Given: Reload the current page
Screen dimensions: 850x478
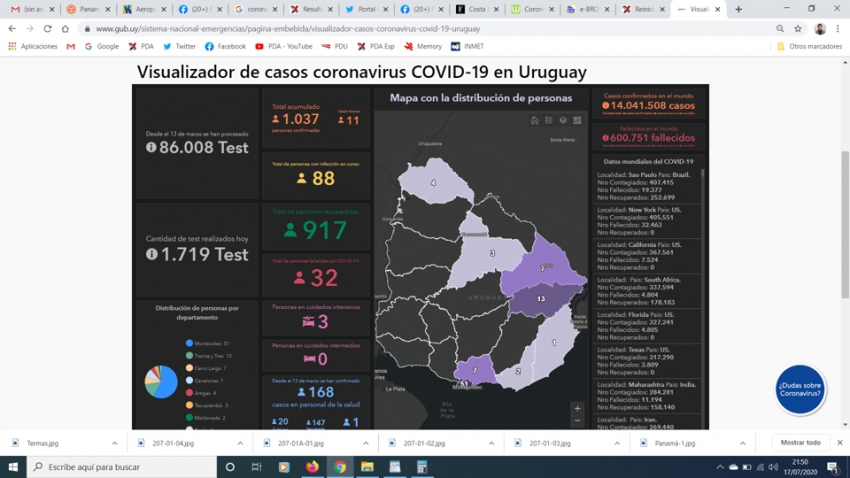Looking at the screenshot, I should tap(48, 29).
